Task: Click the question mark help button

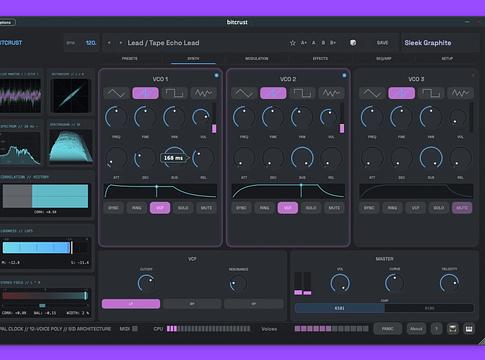Action: tap(436, 329)
